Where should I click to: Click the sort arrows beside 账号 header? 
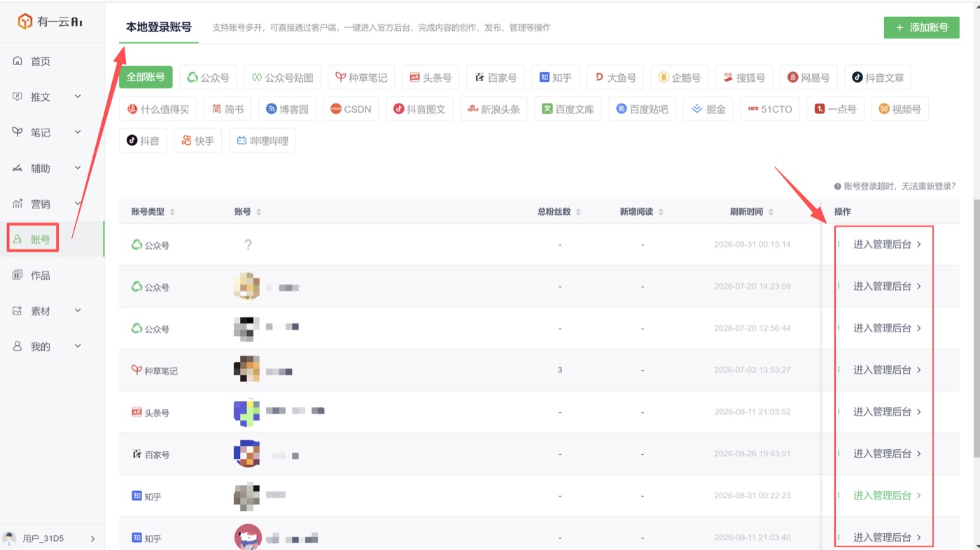tap(258, 212)
